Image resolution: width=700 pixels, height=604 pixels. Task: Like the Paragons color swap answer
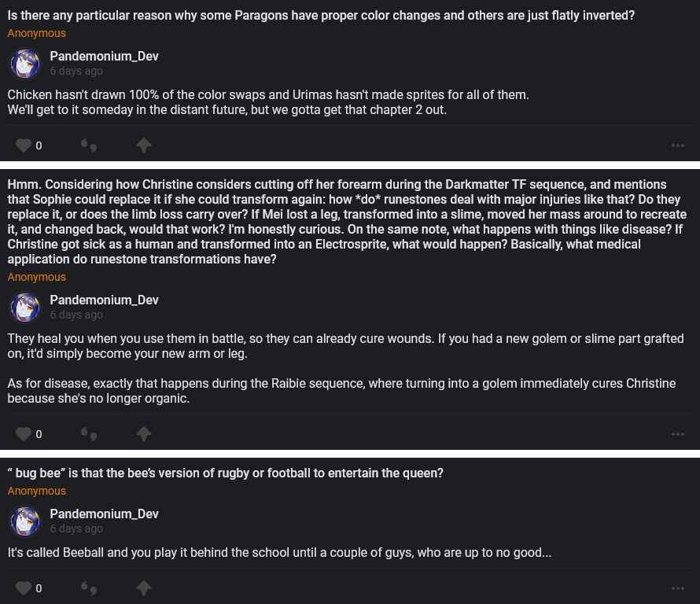click(x=24, y=145)
